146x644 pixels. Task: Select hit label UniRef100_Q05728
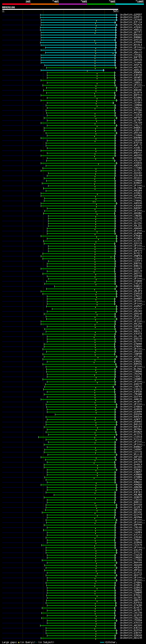coord(131,40)
